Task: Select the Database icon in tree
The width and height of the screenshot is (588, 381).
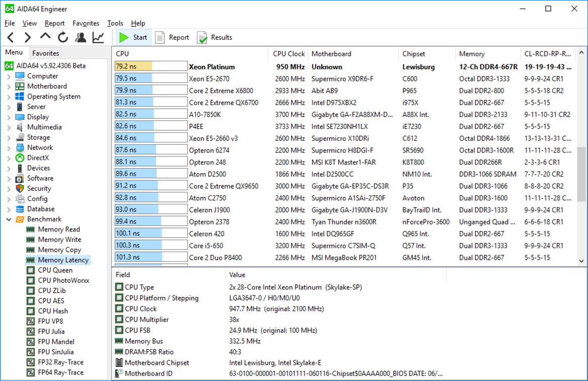Action: 20,209
